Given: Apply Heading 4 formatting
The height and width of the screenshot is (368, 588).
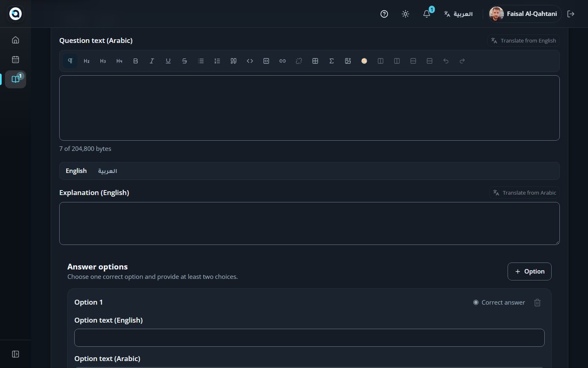Looking at the screenshot, I should [119, 61].
